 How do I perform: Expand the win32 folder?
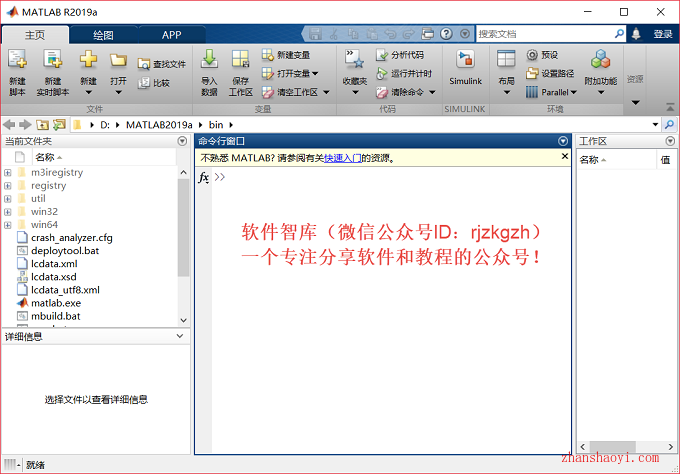tap(8, 212)
